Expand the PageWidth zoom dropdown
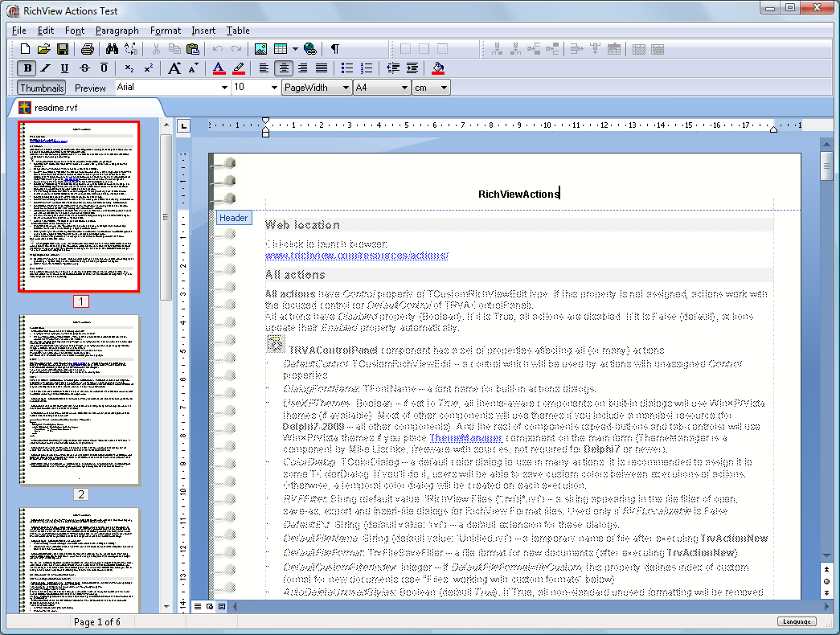 pos(345,88)
